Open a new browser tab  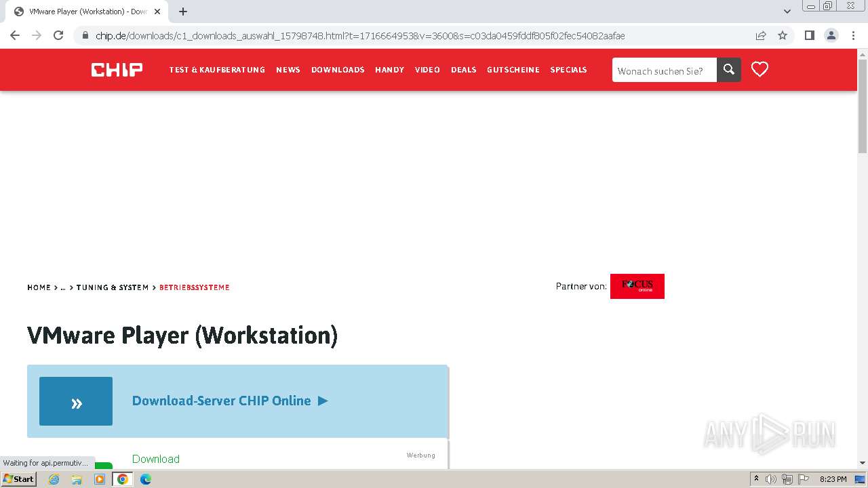[x=183, y=12]
